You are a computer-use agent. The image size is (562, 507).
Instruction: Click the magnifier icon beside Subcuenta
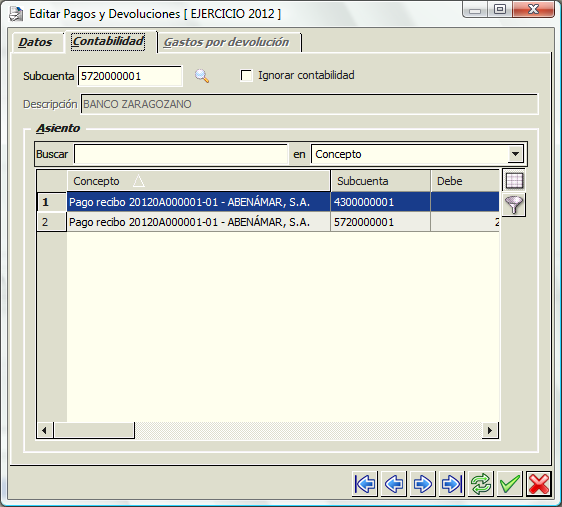(202, 76)
